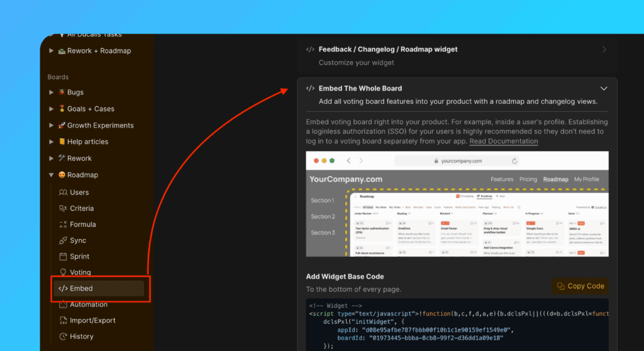Select the Formula icon under Roadmap
The image size is (644, 351).
click(63, 225)
